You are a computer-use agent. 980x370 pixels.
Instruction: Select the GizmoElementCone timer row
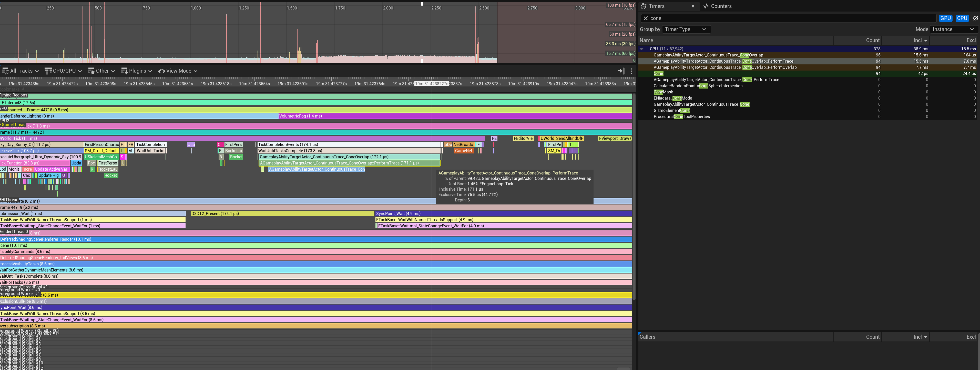(x=808, y=111)
